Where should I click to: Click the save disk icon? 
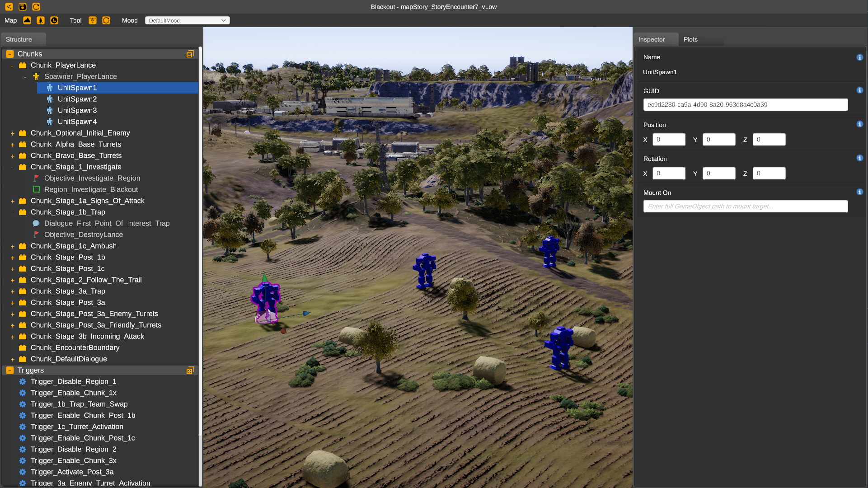23,7
